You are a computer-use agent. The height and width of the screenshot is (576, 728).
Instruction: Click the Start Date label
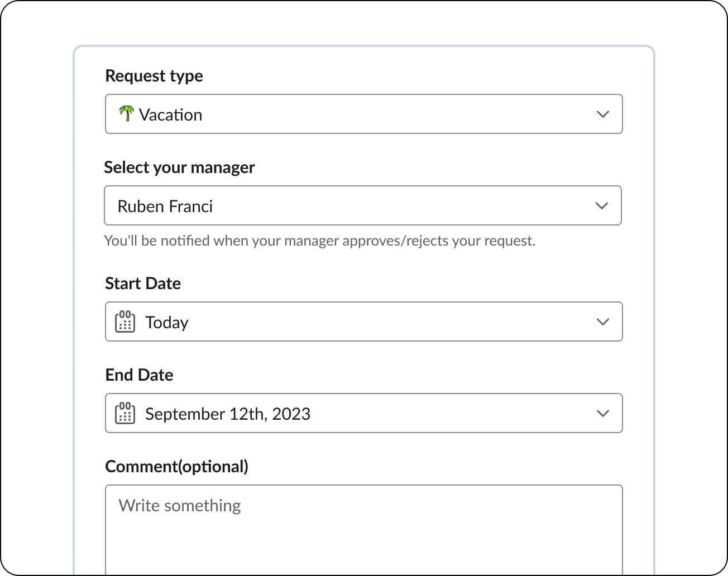(143, 284)
